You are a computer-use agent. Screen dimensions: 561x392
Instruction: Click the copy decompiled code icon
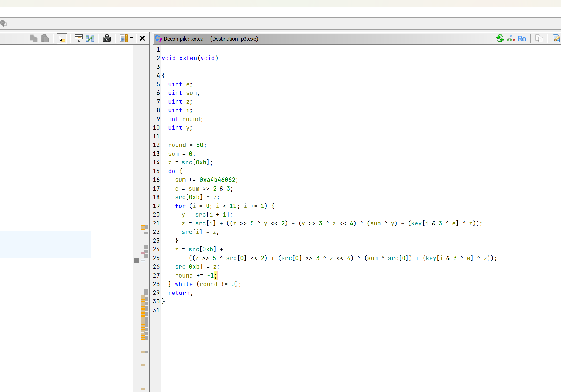(x=538, y=39)
